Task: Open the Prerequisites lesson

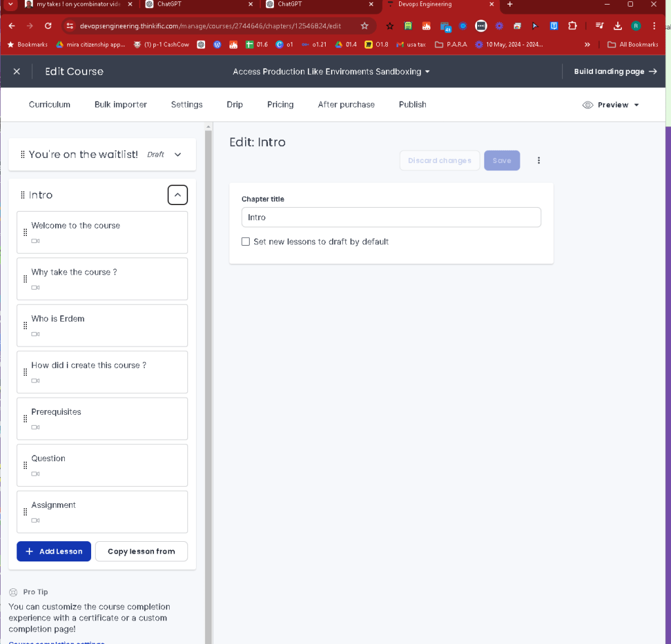Action: point(102,419)
